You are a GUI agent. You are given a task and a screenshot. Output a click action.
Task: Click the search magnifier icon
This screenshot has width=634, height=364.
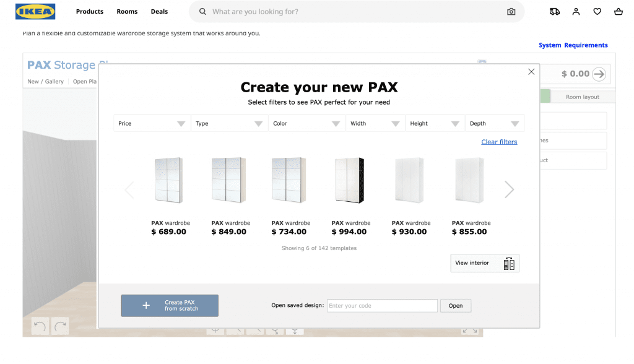click(202, 12)
